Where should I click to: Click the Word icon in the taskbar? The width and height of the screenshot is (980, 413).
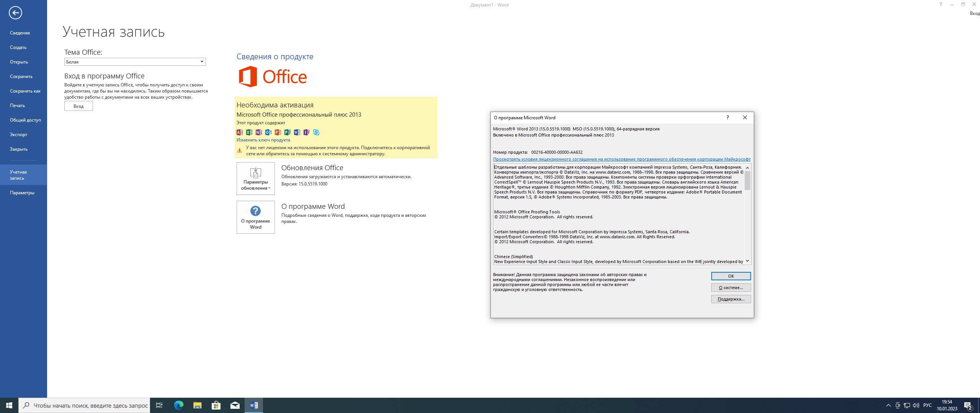tap(253, 405)
